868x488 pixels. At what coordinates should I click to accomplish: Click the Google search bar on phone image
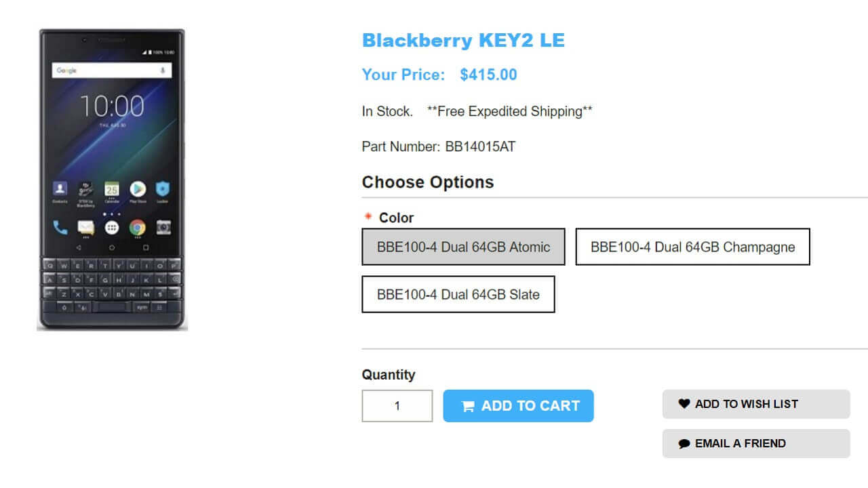click(x=108, y=70)
